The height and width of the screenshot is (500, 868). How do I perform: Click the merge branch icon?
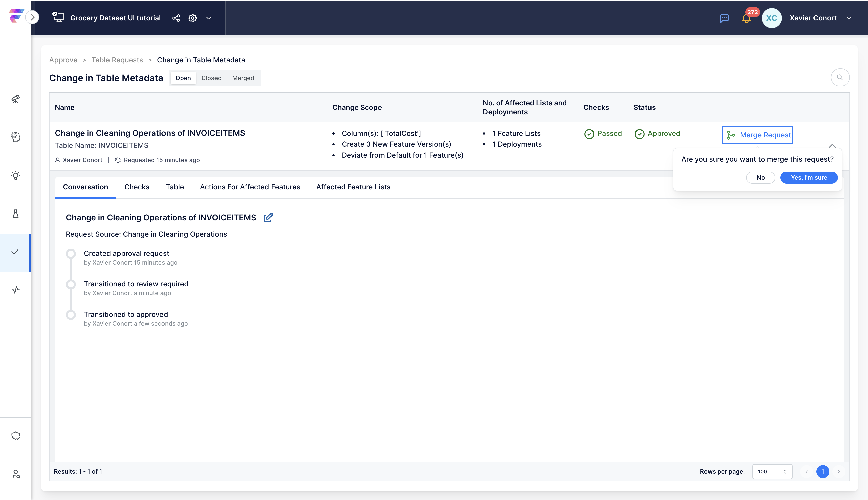pos(731,135)
